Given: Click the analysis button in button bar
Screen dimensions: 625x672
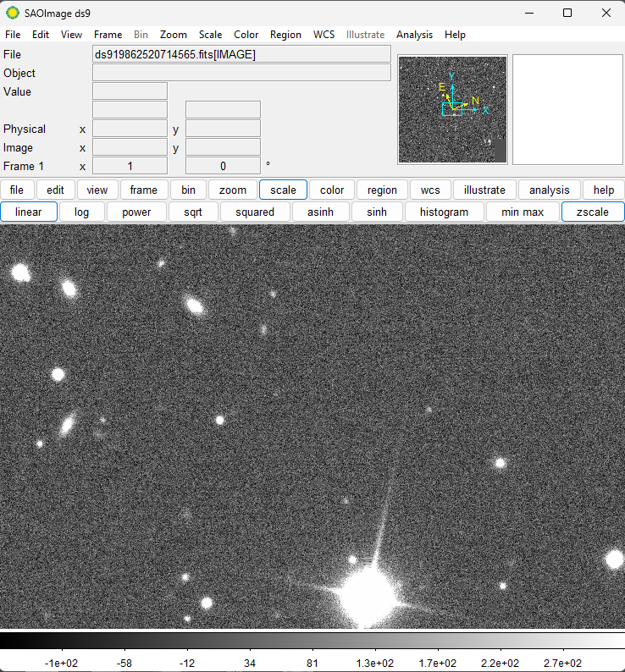Looking at the screenshot, I should coord(550,190).
